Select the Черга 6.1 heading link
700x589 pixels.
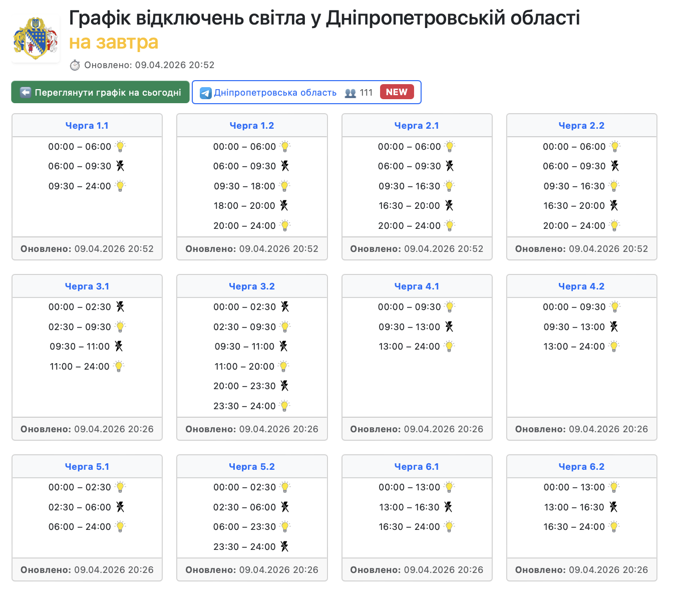(417, 467)
